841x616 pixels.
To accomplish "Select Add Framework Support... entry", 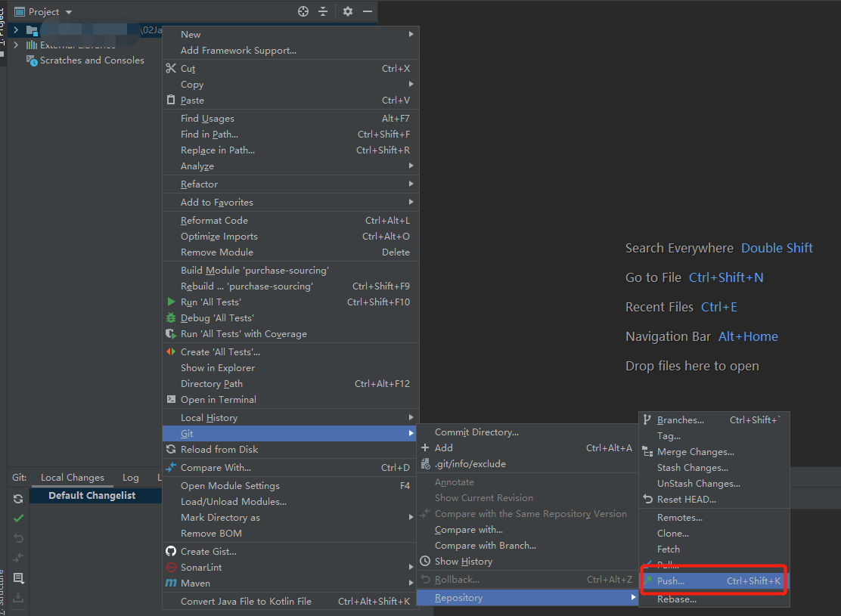I will [x=290, y=50].
